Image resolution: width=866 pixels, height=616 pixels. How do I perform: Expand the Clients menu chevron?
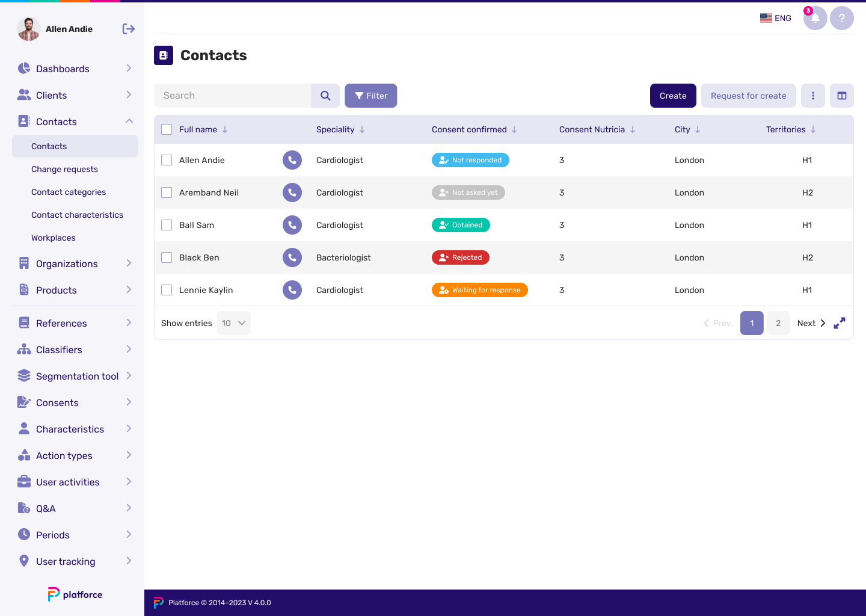tap(129, 94)
